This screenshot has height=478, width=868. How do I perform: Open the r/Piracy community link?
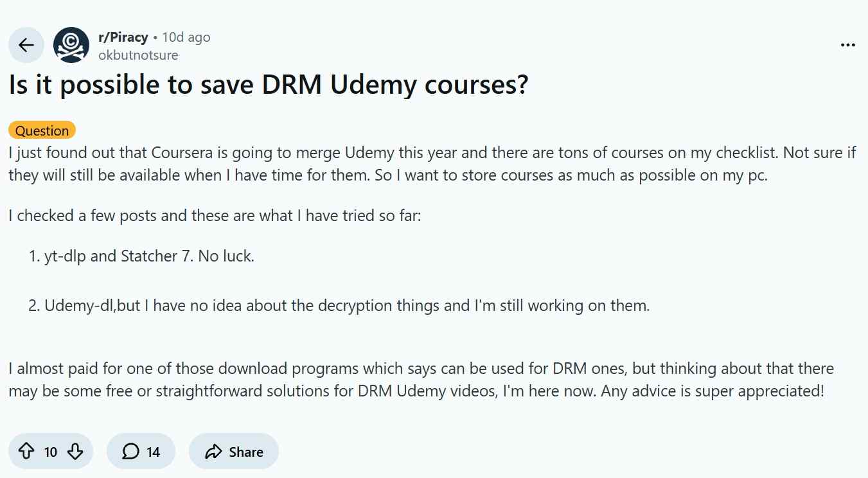tap(124, 37)
